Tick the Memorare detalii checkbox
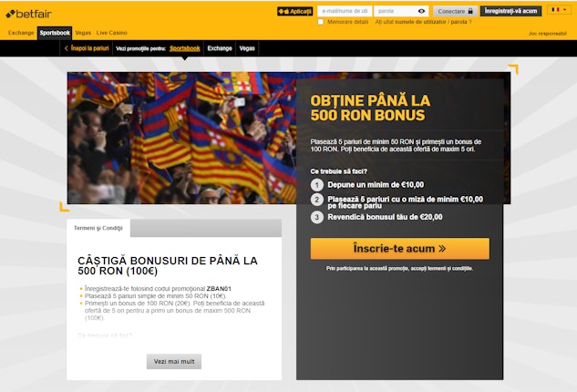The height and width of the screenshot is (392, 577). pyautogui.click(x=321, y=22)
